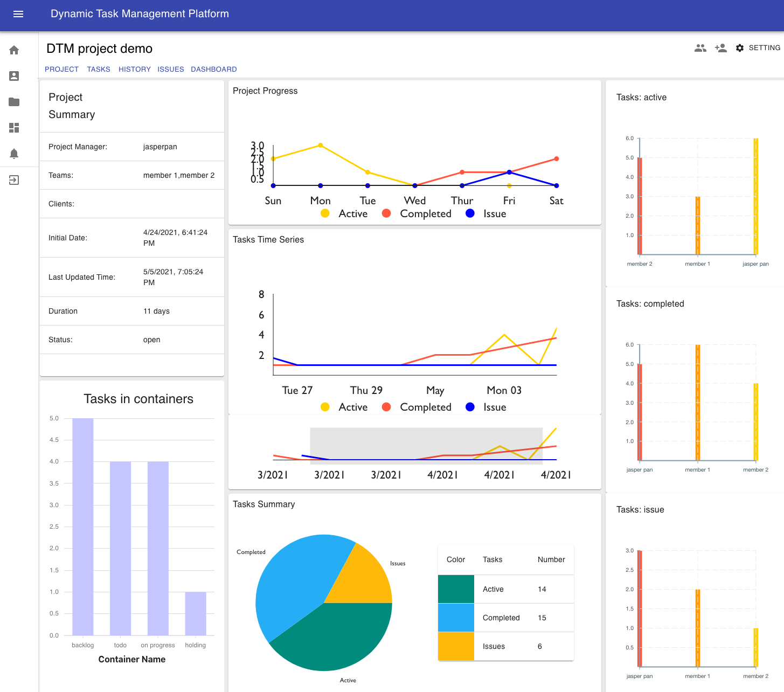This screenshot has height=692, width=784.
Task: Click the DTM project demo title
Action: [x=100, y=49]
